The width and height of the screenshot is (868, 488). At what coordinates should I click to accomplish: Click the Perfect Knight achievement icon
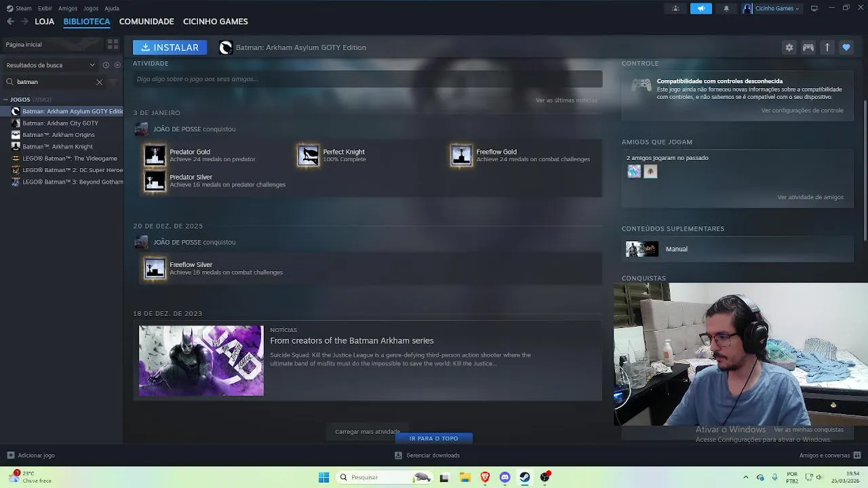[x=308, y=155]
